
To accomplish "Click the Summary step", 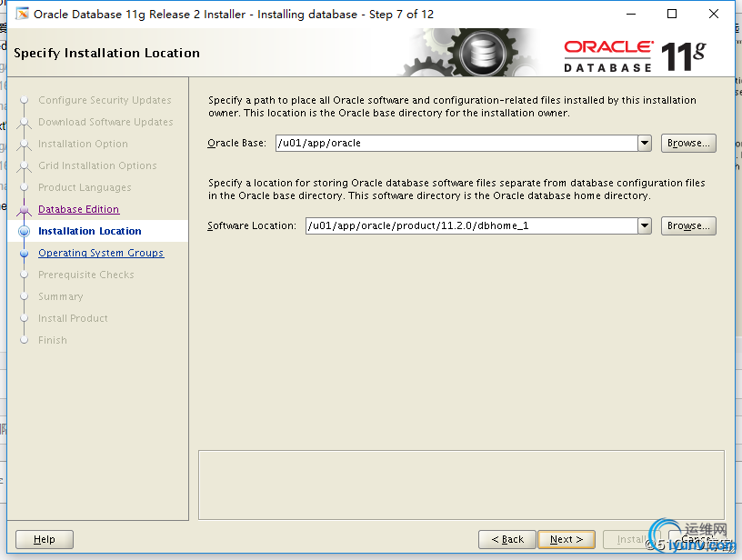I will point(61,296).
